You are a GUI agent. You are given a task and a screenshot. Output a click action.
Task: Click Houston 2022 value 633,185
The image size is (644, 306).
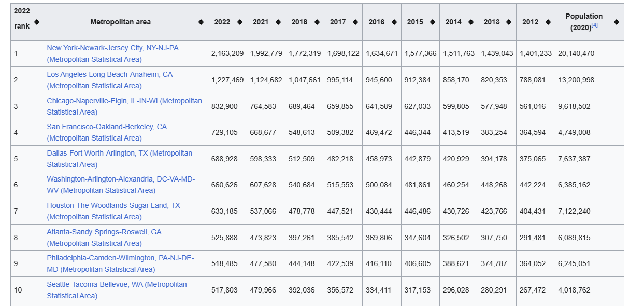(x=225, y=211)
